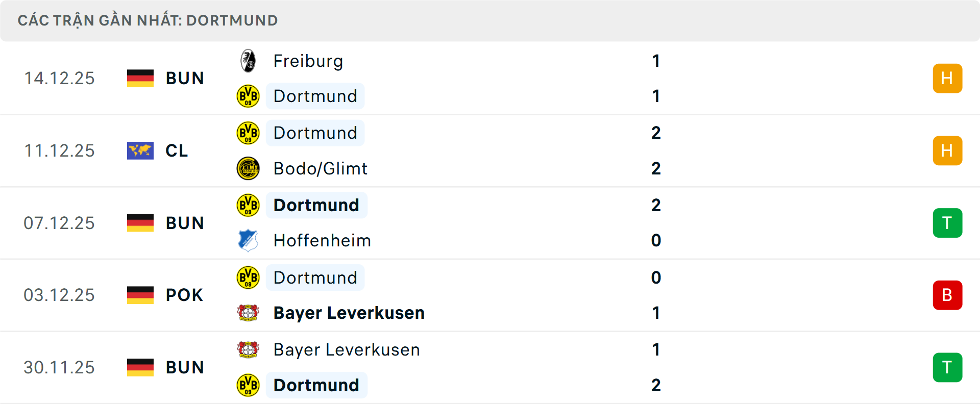Screen dimensions: 980x404
Task: Open the Dortmund team page from highlighted name
Action: coord(316,205)
